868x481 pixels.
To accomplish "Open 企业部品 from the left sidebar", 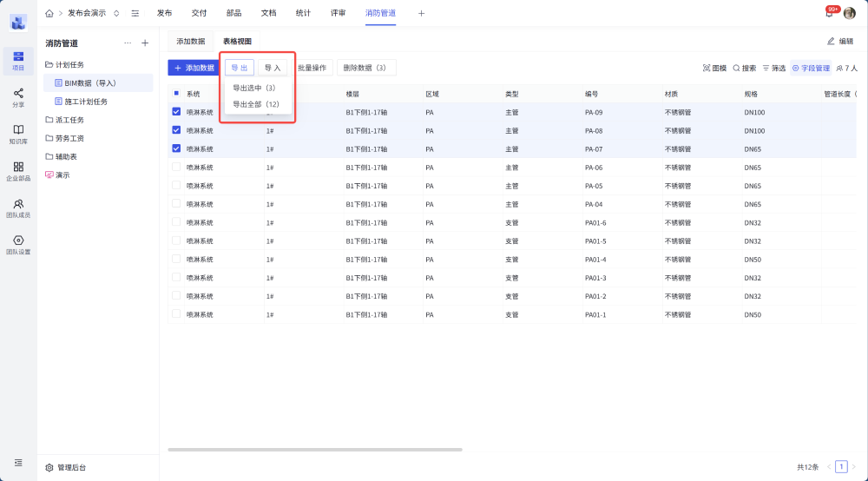I will tap(18, 170).
